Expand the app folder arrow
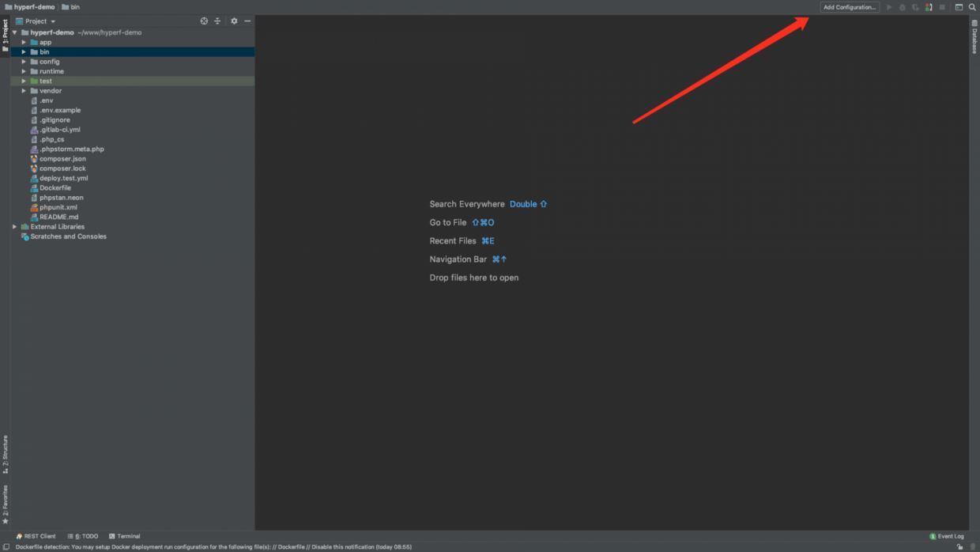 pos(24,43)
